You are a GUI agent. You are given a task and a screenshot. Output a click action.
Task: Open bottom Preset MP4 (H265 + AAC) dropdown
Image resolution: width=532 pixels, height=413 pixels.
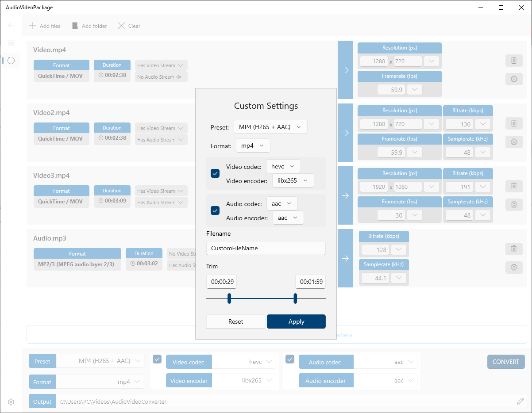(100, 361)
